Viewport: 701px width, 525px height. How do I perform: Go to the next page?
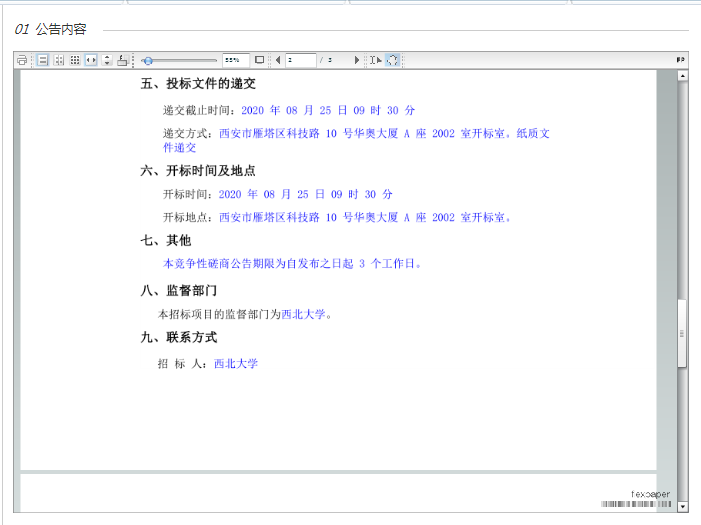coord(357,60)
